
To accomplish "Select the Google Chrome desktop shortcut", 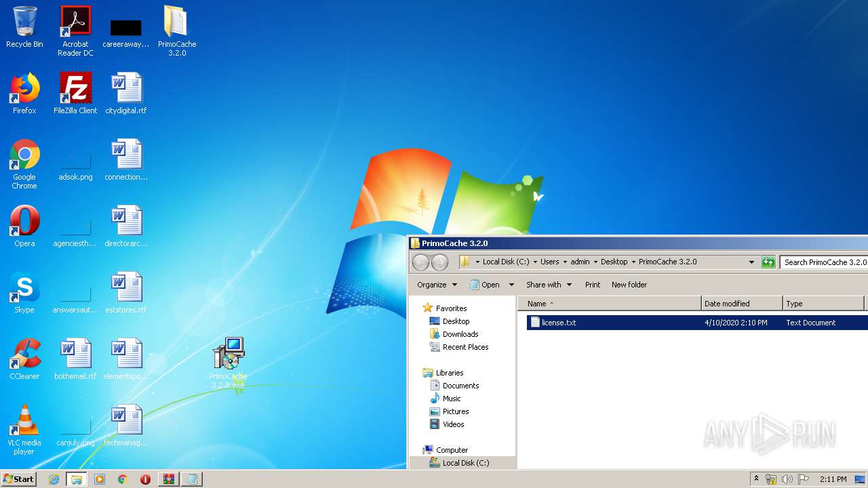I will tap(24, 164).
